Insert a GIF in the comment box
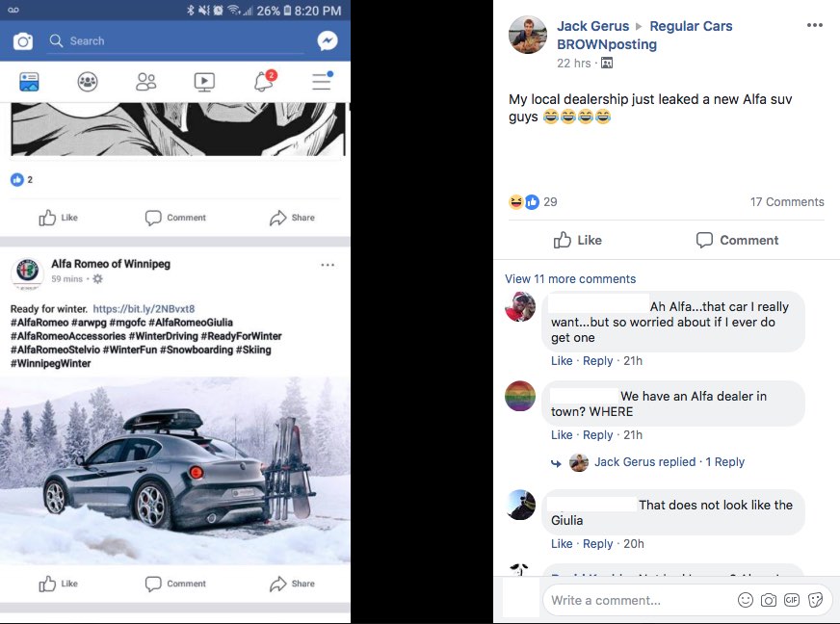The width and height of the screenshot is (840, 624). pyautogui.click(x=792, y=600)
